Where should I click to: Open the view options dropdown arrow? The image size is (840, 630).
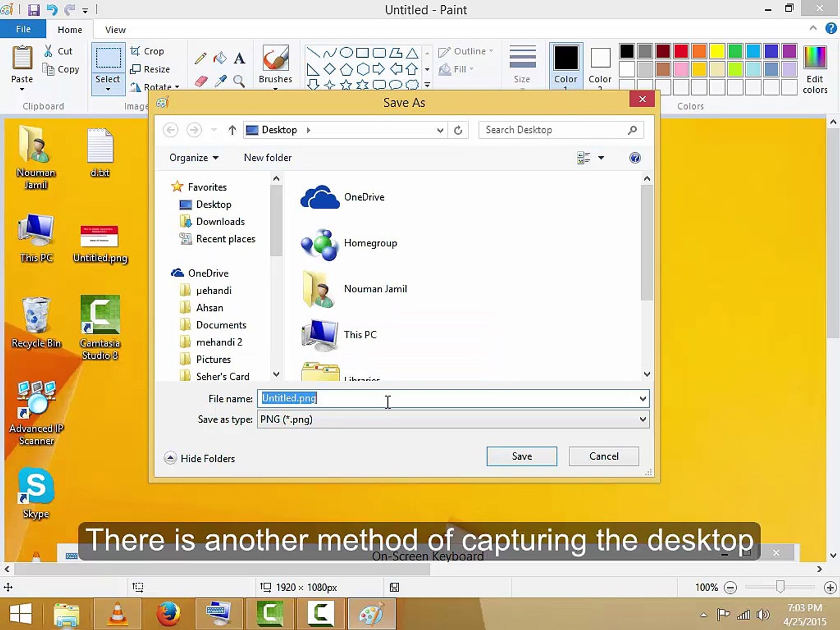point(601,157)
